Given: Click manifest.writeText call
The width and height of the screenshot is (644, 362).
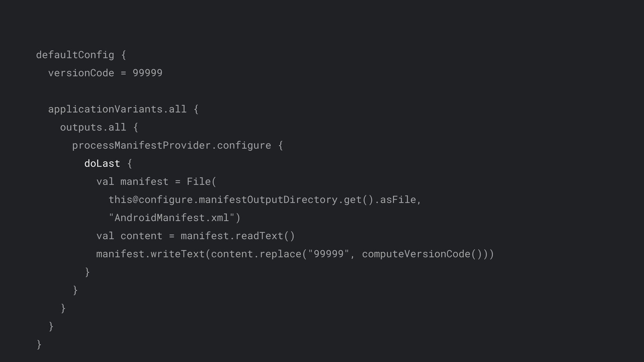Looking at the screenshot, I should 151,254.
